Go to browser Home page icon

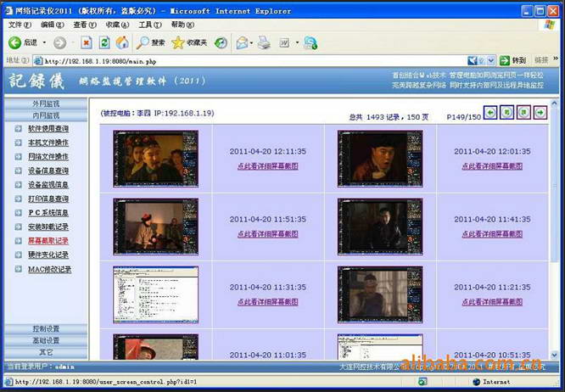[x=122, y=42]
